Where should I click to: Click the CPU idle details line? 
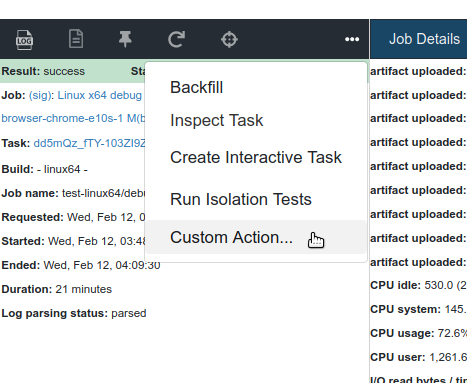(418, 285)
